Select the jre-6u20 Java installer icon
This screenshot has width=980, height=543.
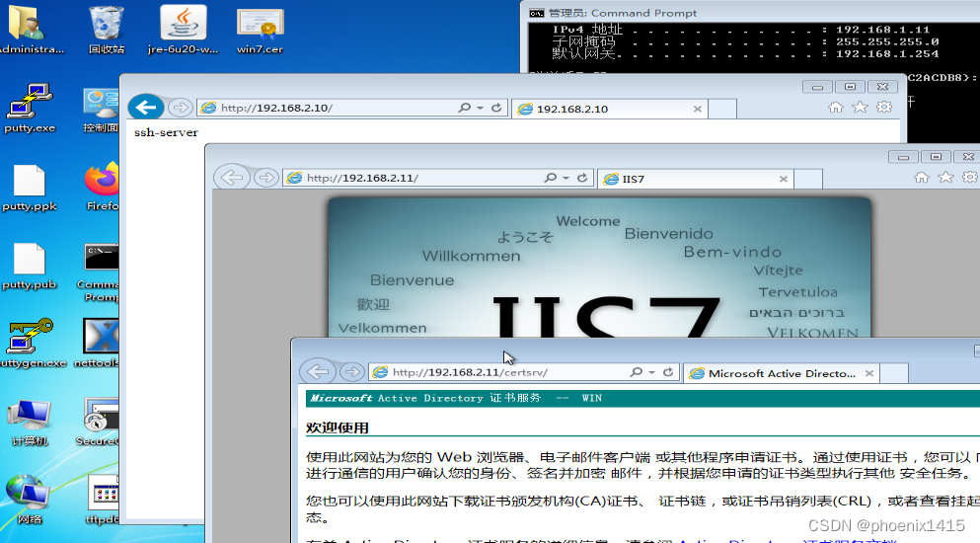coord(184,30)
